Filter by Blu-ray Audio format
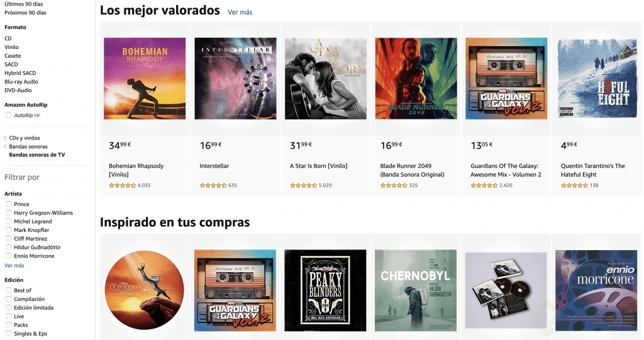This screenshot has width=644, height=340. coord(21,82)
